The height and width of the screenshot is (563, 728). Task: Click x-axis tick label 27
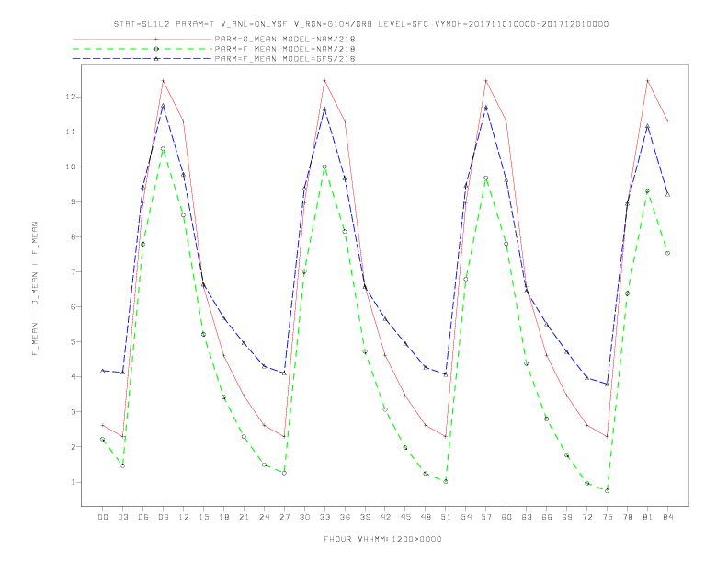(x=284, y=517)
